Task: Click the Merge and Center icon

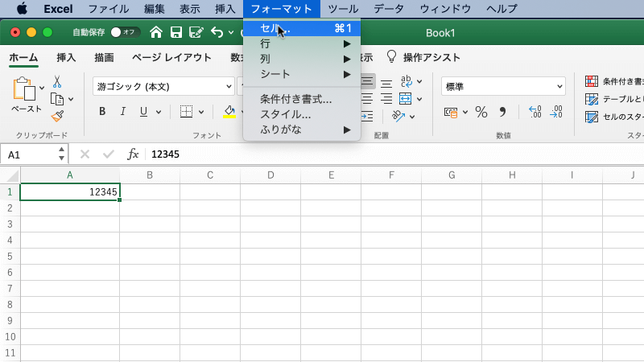Action: point(405,99)
